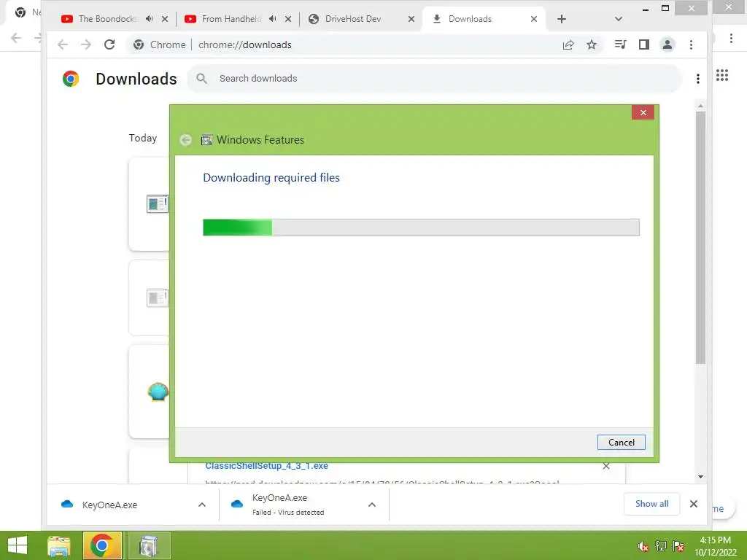Open Chrome three-dot menu
This screenshot has width=747, height=560.
[691, 44]
